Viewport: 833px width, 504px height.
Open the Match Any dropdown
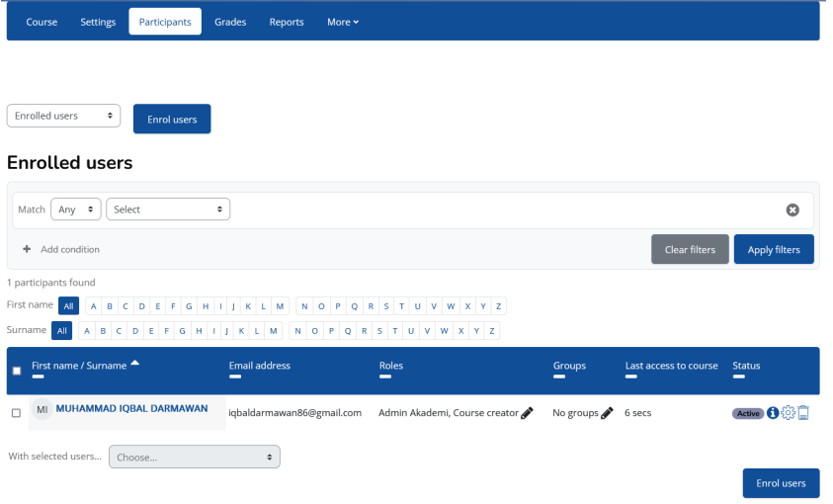76,210
